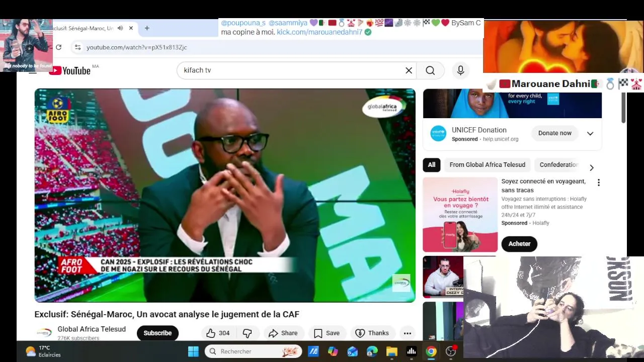Save the video to a playlist
Viewport: 644px width, 362px height.
tap(327, 333)
